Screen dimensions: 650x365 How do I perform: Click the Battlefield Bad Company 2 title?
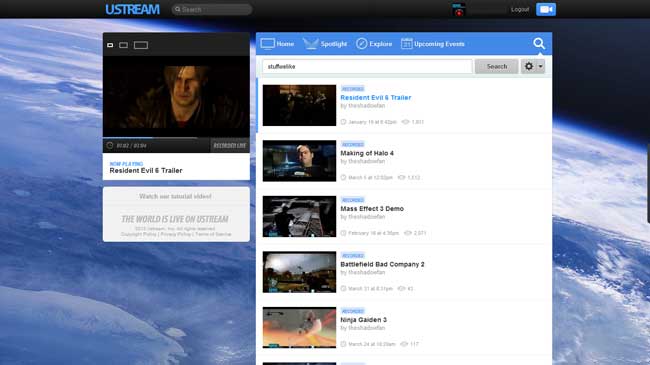(x=382, y=264)
